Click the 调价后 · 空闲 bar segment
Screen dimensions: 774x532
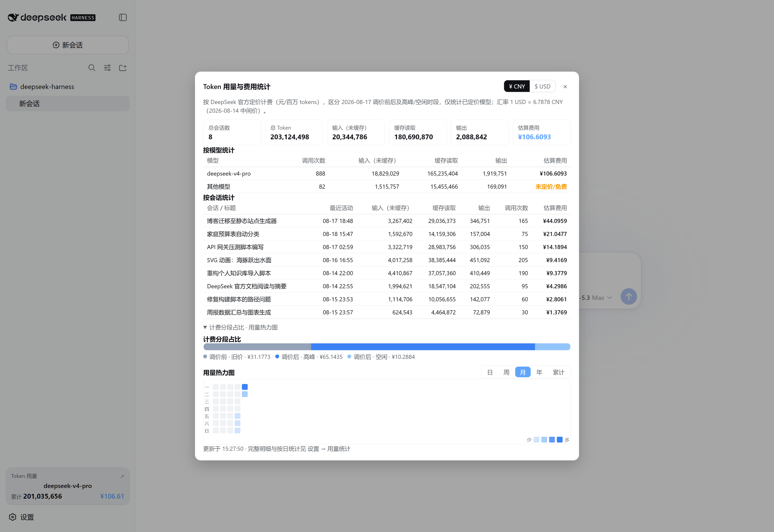click(553, 347)
